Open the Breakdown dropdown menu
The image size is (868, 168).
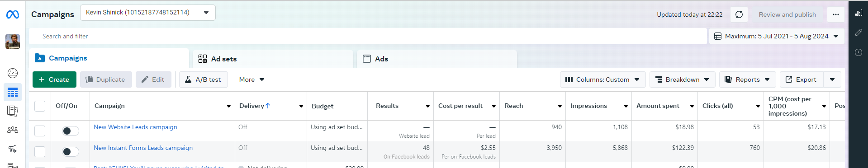(683, 79)
